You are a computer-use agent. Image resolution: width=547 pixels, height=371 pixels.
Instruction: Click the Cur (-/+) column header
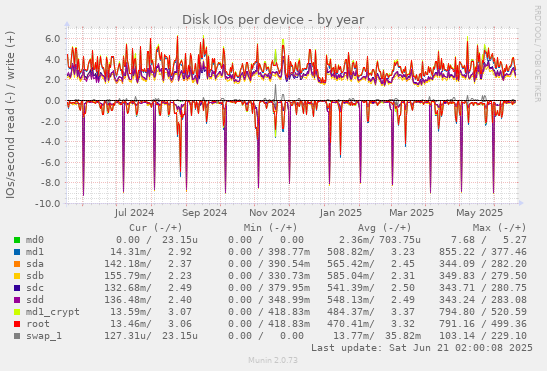tap(156, 228)
